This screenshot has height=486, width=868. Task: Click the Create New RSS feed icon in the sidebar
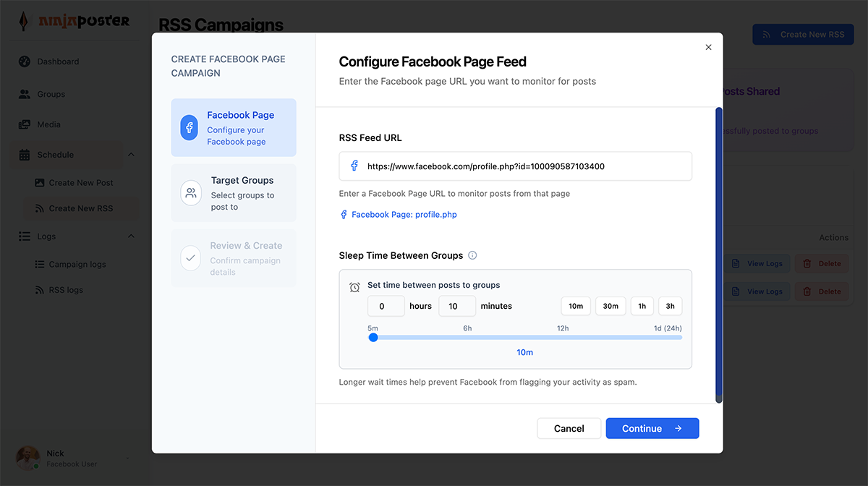tap(40, 208)
